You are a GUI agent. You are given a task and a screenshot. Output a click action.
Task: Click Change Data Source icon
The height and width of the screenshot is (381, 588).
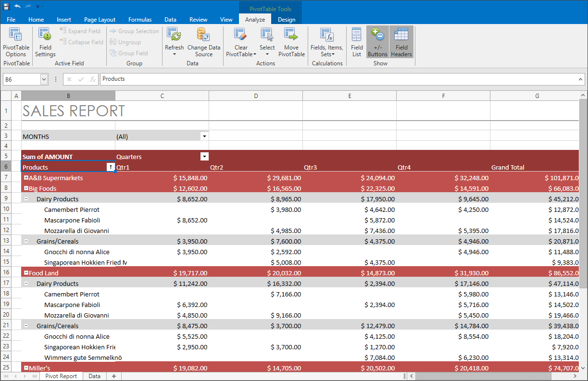point(203,35)
